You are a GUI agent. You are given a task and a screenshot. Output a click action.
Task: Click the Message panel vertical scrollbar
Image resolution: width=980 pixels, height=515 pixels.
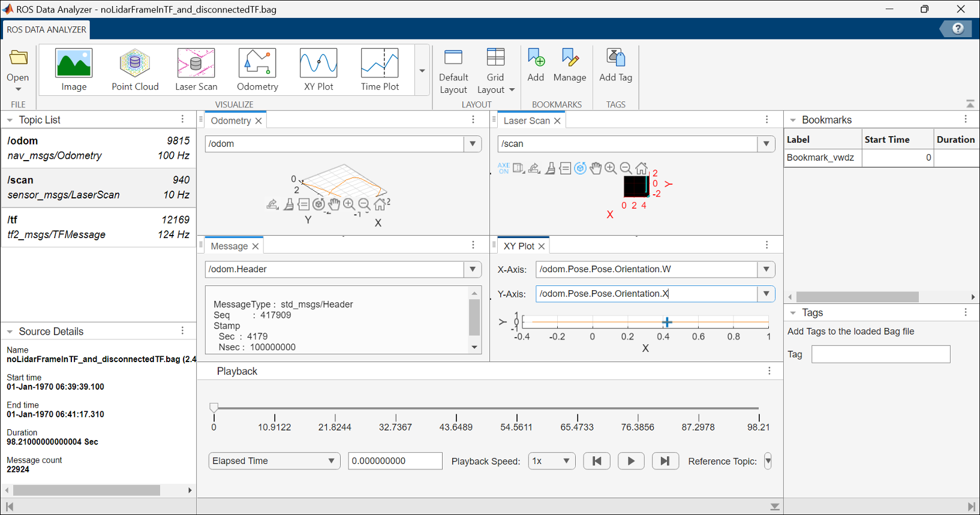474,318
